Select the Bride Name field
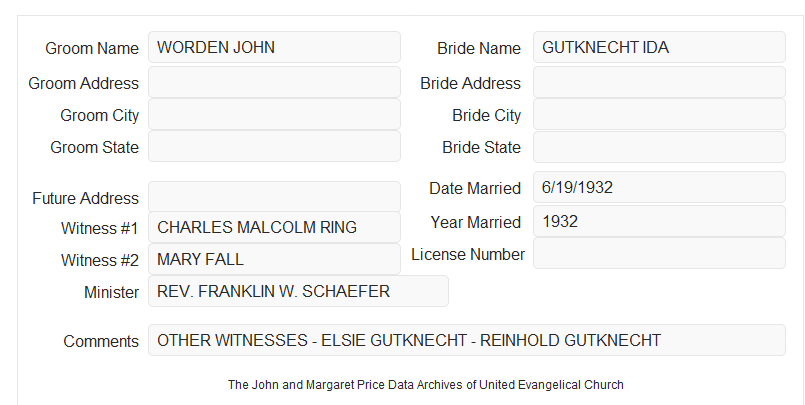This screenshot has width=805, height=405. 659,47
